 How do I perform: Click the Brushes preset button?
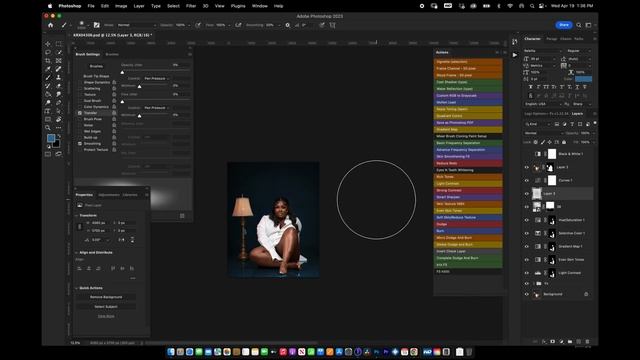click(96, 66)
